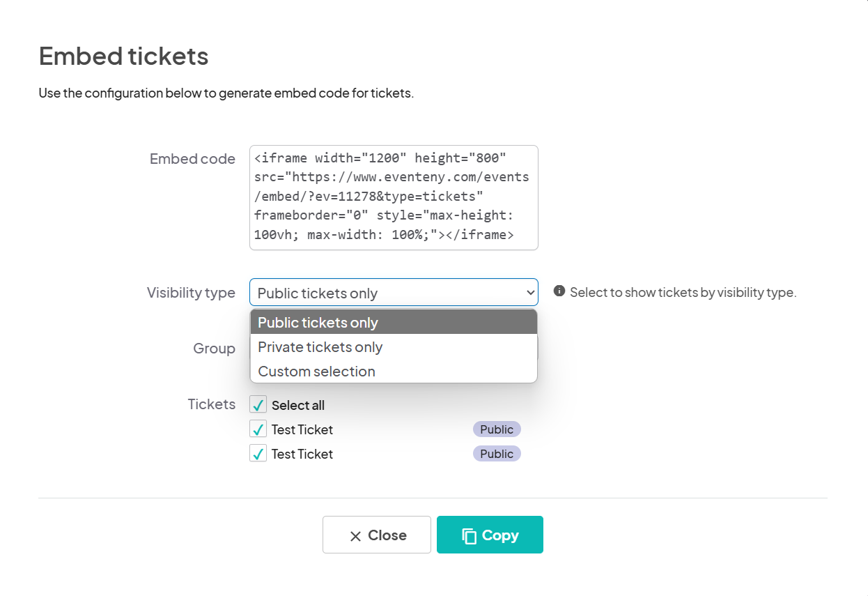
Task: Click the info icon beside visibility hint
Action: click(x=559, y=291)
